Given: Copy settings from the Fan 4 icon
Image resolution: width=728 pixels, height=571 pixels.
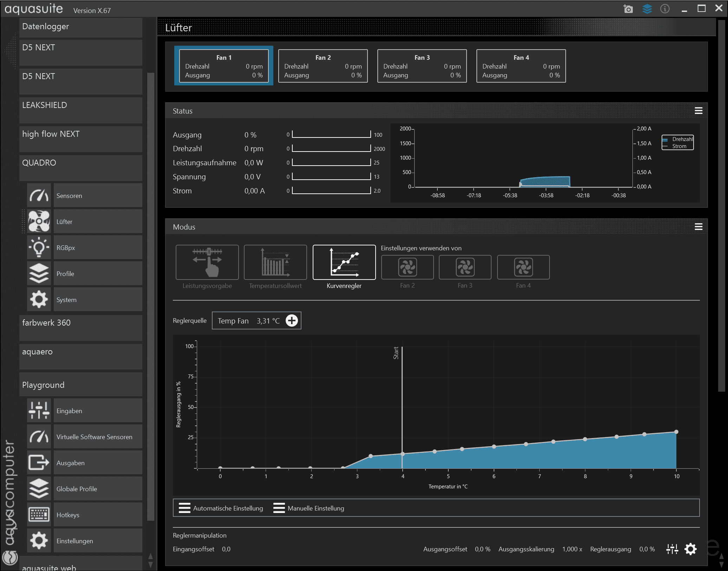Looking at the screenshot, I should pyautogui.click(x=524, y=267).
